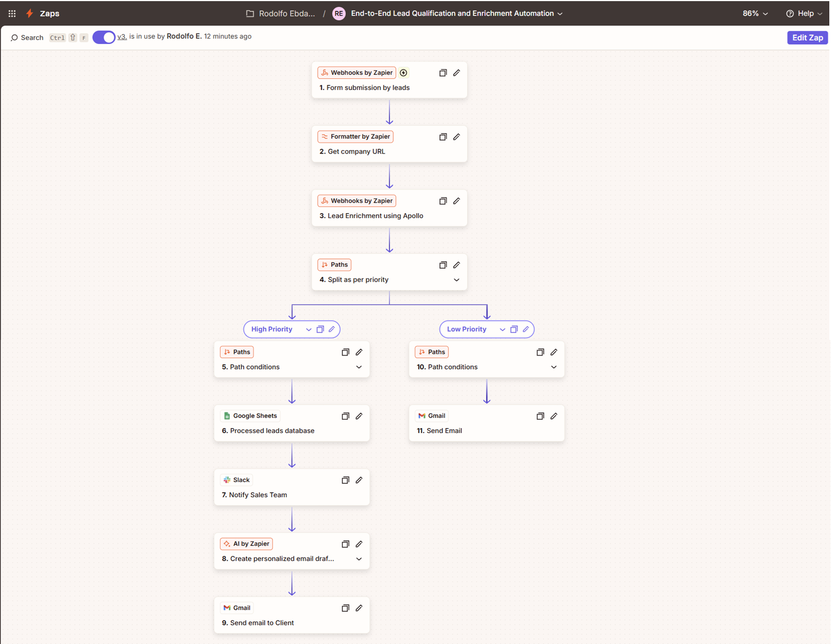
Task: Expand step 8 Create personalized email chevron
Action: tap(359, 559)
